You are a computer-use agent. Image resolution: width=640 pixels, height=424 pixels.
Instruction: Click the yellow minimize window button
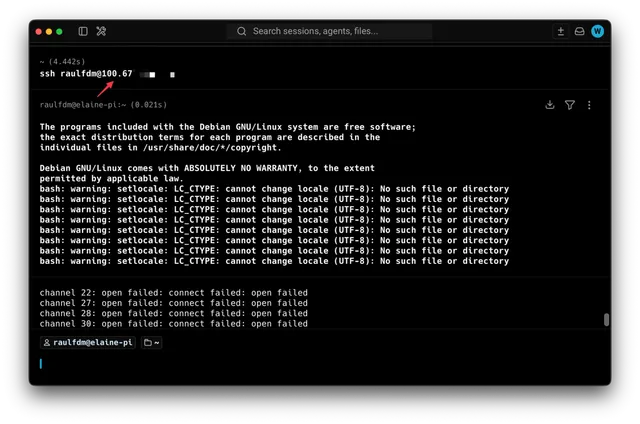tap(49, 31)
